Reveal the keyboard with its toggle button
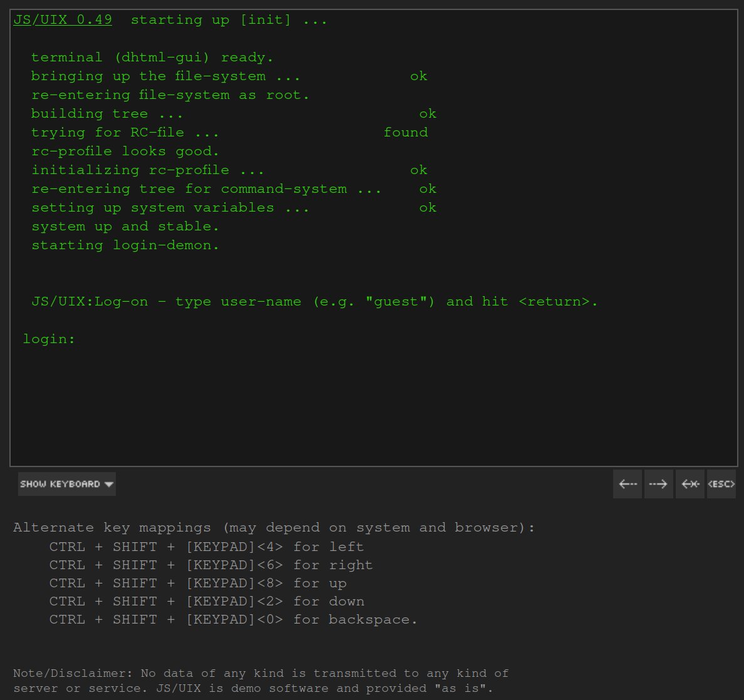 [x=66, y=483]
